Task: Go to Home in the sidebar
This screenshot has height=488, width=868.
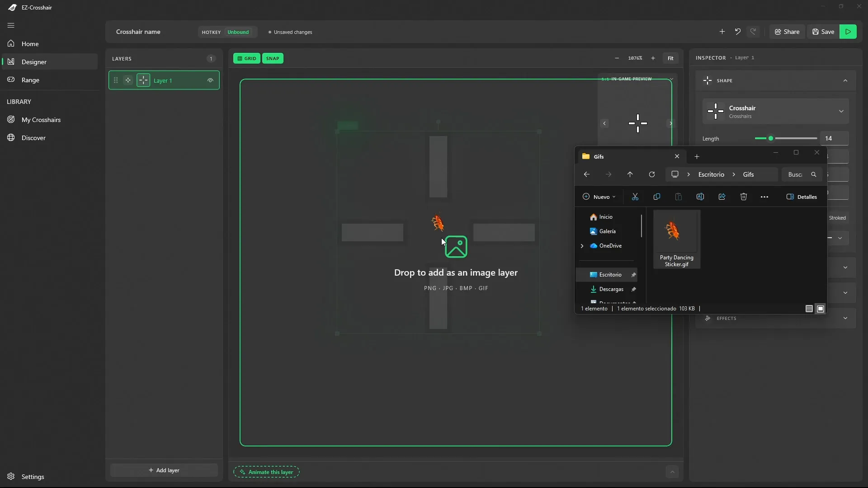Action: pyautogui.click(x=50, y=44)
